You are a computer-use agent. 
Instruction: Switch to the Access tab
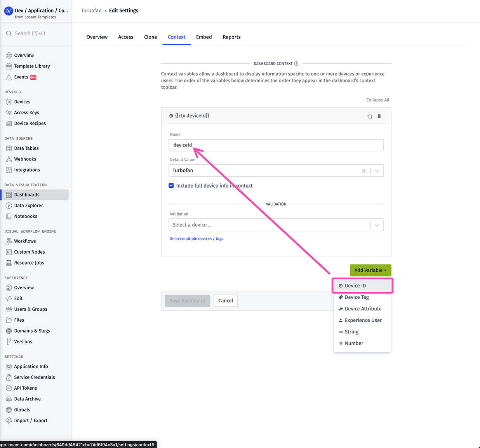[x=125, y=37]
